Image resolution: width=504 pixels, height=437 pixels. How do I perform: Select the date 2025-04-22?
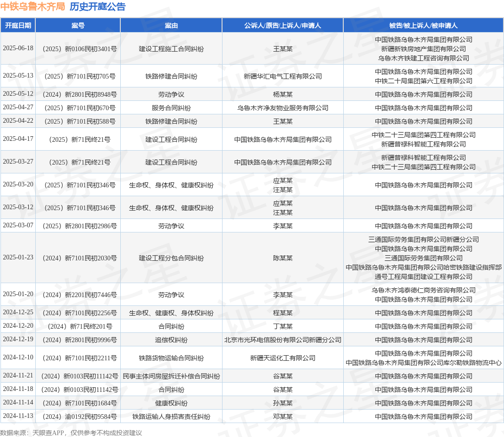coord(18,121)
